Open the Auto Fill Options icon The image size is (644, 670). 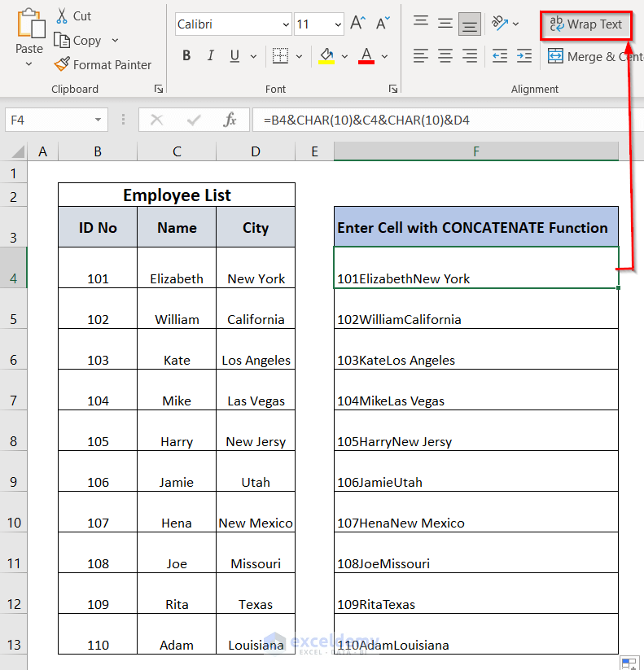click(629, 663)
